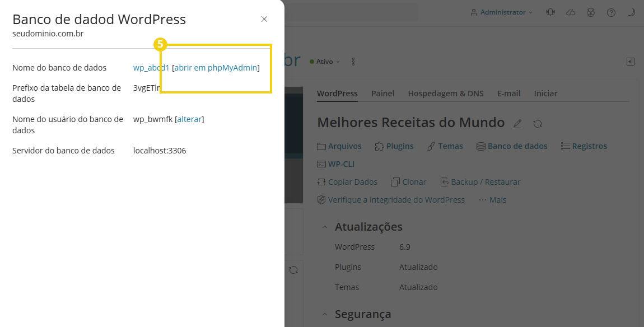The width and height of the screenshot is (644, 327).
Task: Collapse the Segurança section
Action: tap(325, 314)
